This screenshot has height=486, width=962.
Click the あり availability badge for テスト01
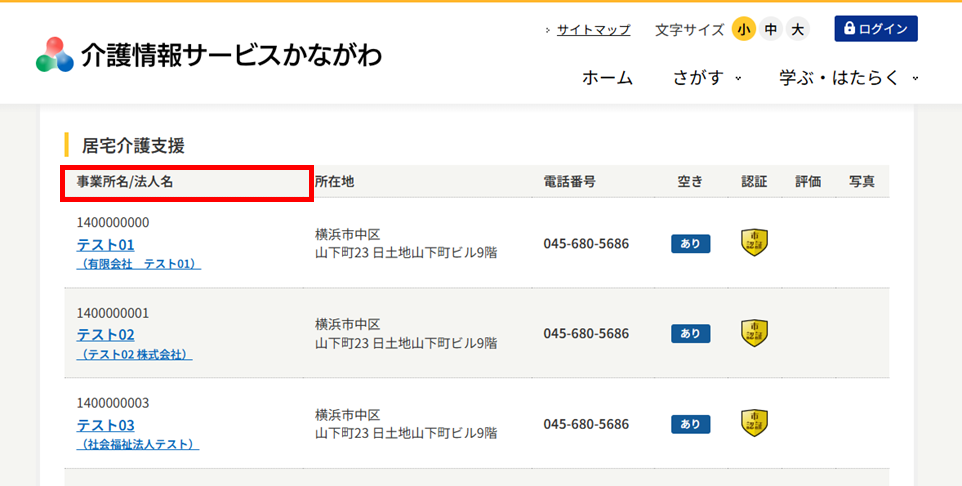pyautogui.click(x=690, y=244)
